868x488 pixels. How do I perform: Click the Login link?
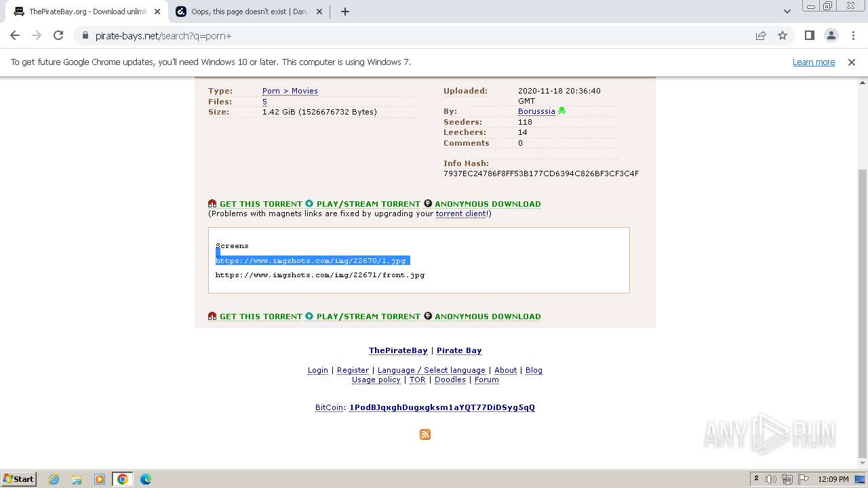(x=318, y=370)
